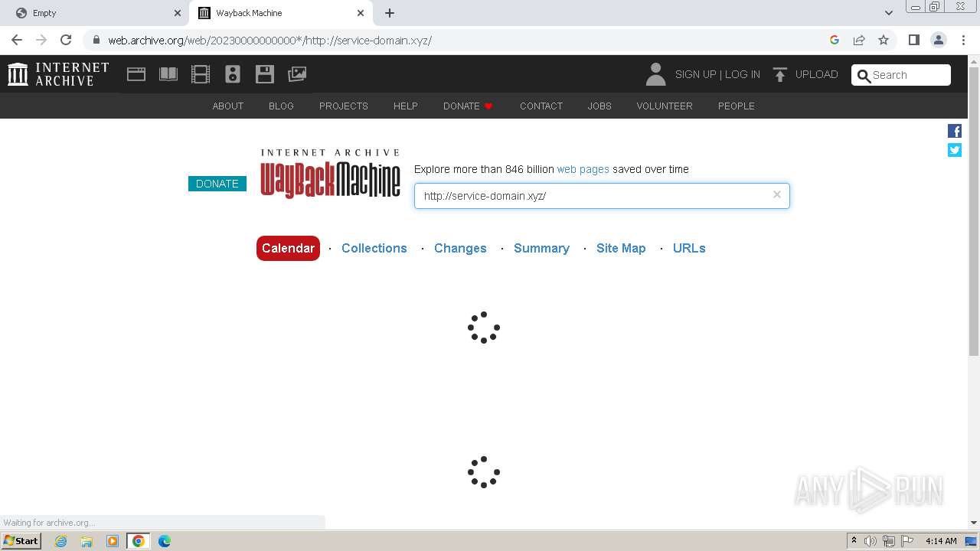
Task: Select the Calendar view tab
Action: tap(288, 248)
